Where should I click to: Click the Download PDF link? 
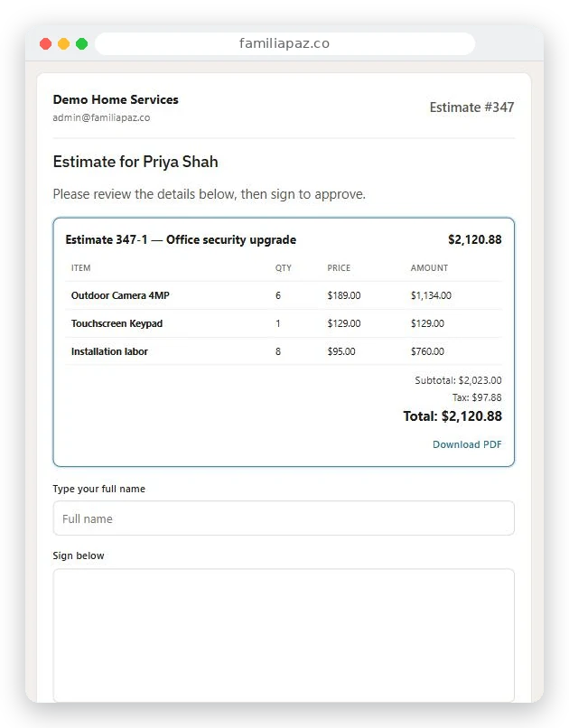click(467, 444)
